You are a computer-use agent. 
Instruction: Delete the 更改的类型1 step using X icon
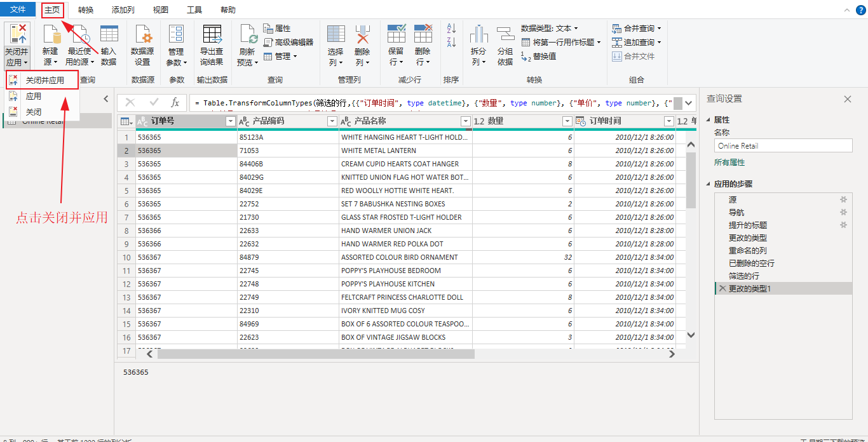[722, 288]
